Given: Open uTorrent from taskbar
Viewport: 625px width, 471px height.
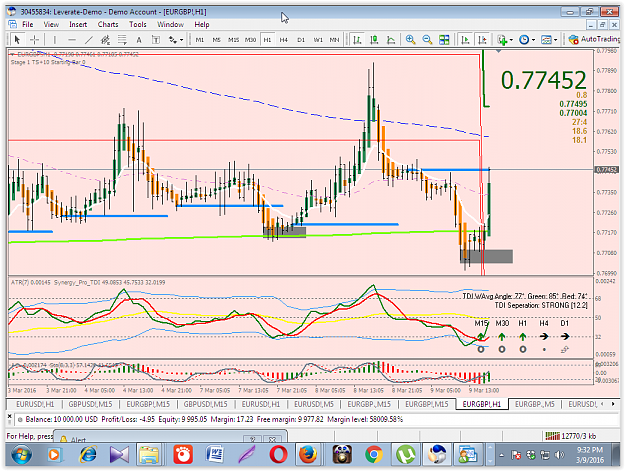Looking at the screenshot, I should coord(405,455).
